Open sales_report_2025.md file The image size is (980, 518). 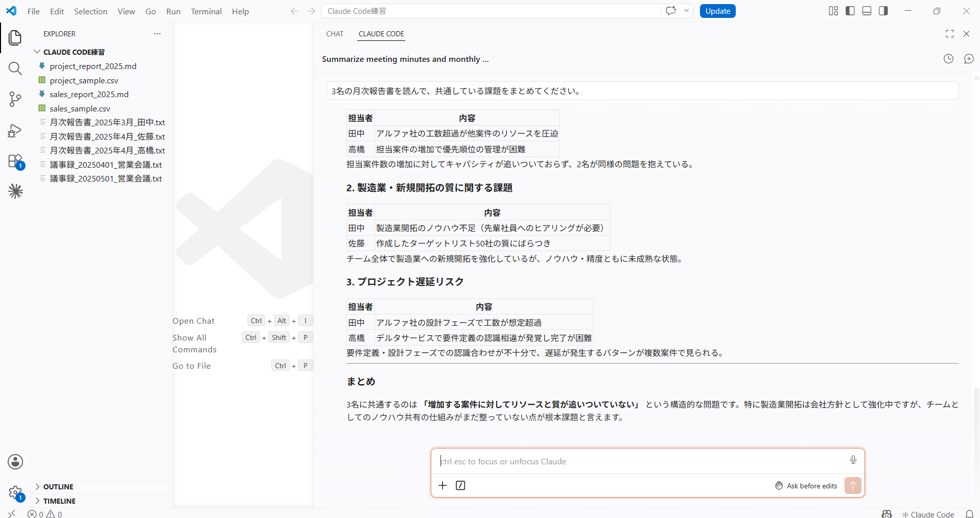89,94
